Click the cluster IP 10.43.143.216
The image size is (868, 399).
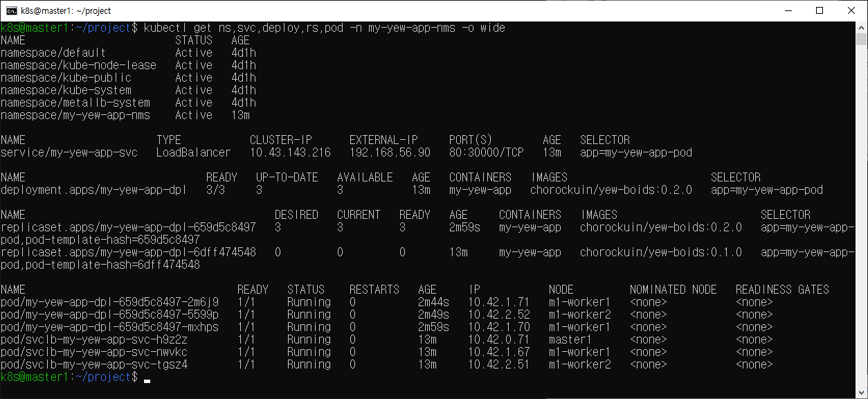(x=289, y=152)
